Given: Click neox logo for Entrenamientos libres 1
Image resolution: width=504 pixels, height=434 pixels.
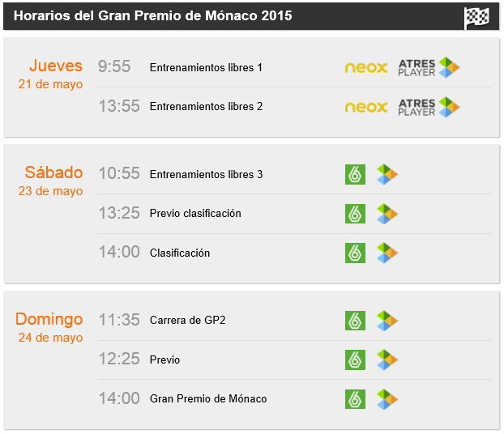Looking at the screenshot, I should (365, 67).
